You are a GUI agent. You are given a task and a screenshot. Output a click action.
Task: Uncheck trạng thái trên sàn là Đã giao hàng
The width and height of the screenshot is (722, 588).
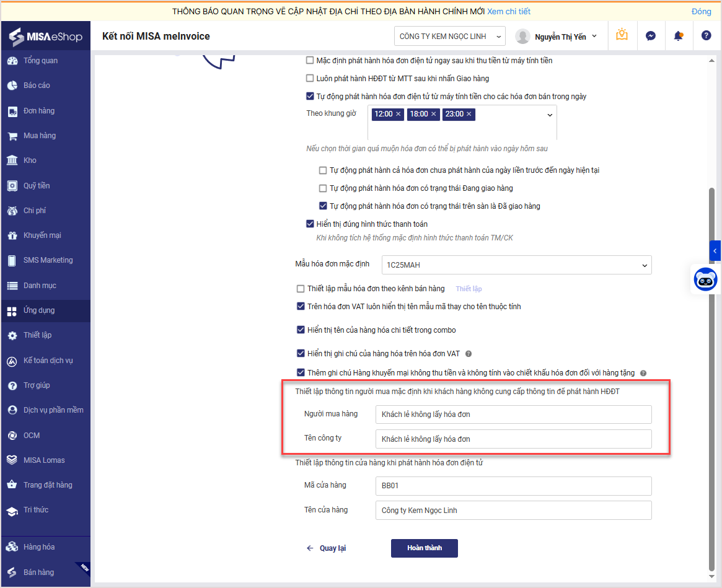tap(323, 206)
